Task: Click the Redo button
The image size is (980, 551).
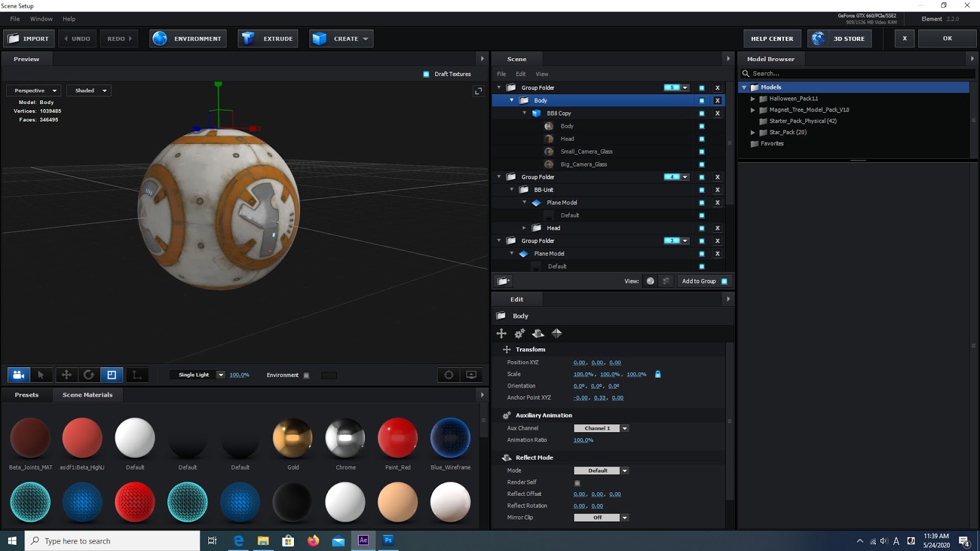Action: [x=119, y=39]
